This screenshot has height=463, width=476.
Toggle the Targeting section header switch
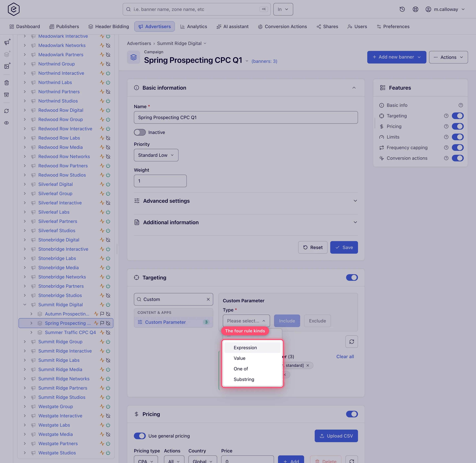pos(352,277)
